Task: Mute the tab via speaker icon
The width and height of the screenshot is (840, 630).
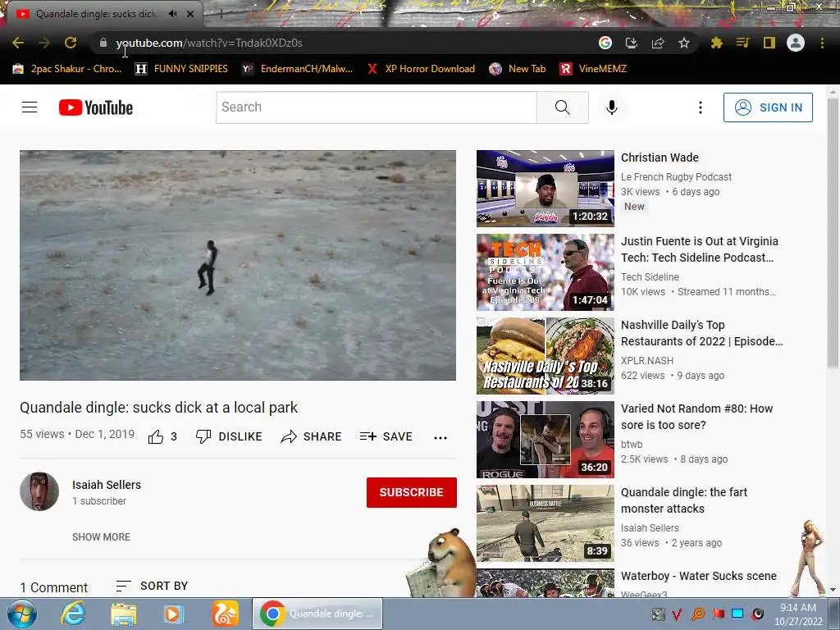Action: [x=172, y=14]
